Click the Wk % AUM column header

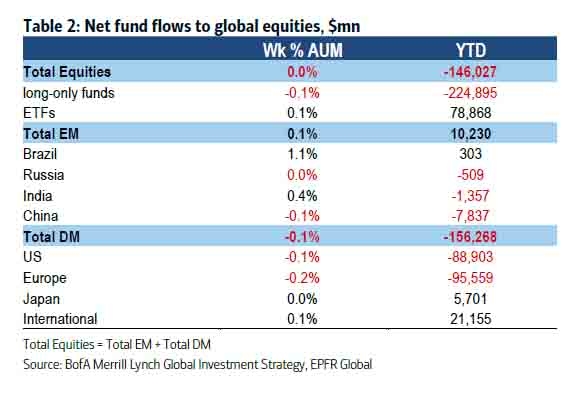pyautogui.click(x=303, y=50)
